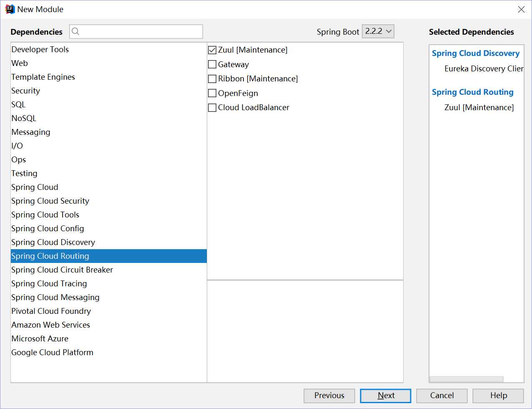
Task: Click Spring Cloud Discovery header in Selected Dependencies
Action: pos(476,53)
